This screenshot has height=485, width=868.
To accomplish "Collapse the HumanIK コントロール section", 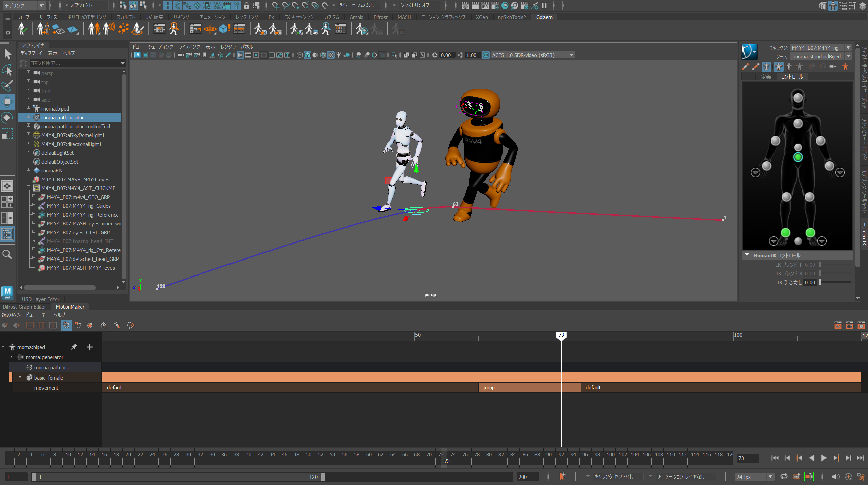I will (747, 255).
